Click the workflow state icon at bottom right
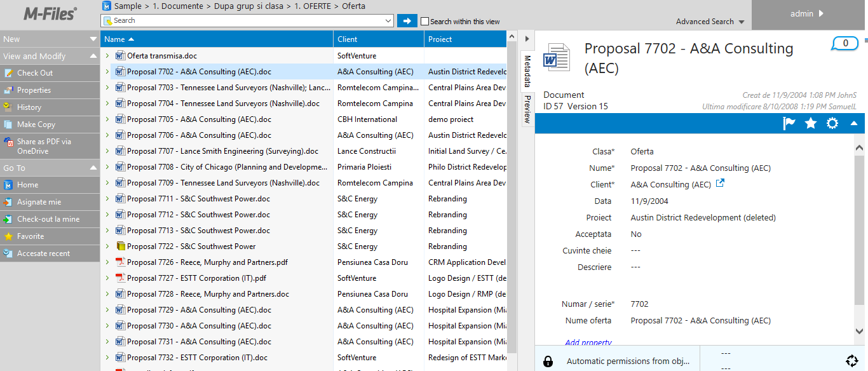The height and width of the screenshot is (371, 868). coord(851,361)
